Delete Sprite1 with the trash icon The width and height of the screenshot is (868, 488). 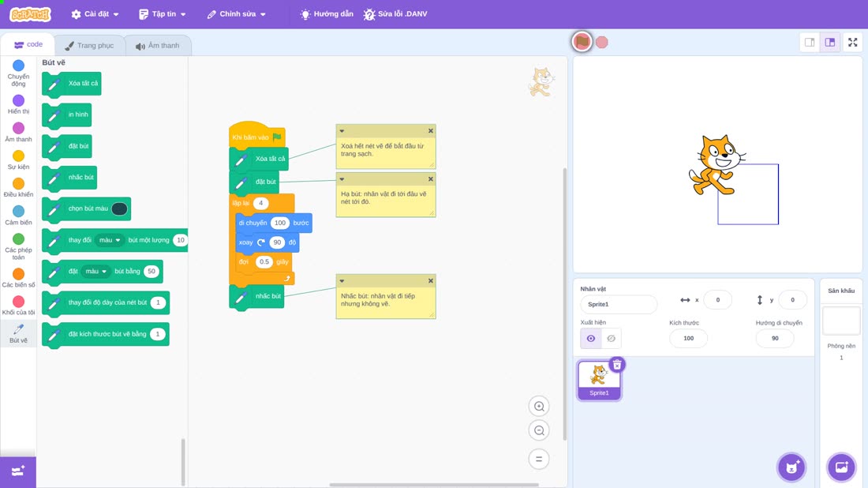(x=617, y=365)
